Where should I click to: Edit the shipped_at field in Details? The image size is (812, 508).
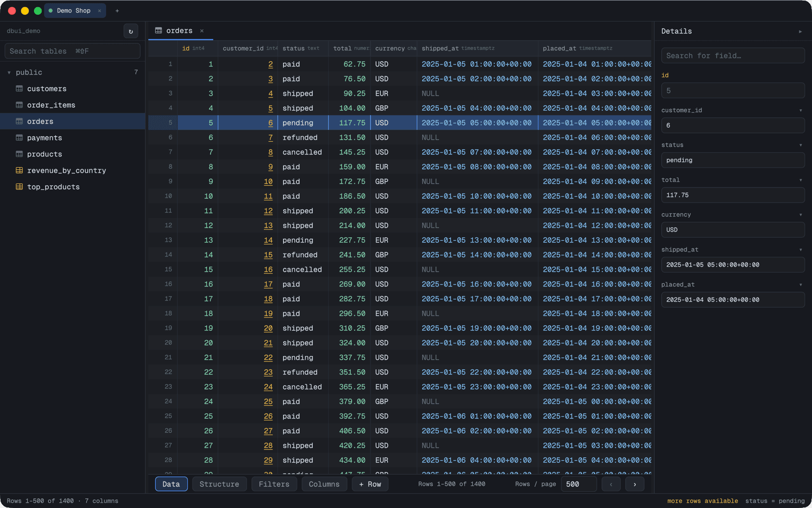pos(733,265)
